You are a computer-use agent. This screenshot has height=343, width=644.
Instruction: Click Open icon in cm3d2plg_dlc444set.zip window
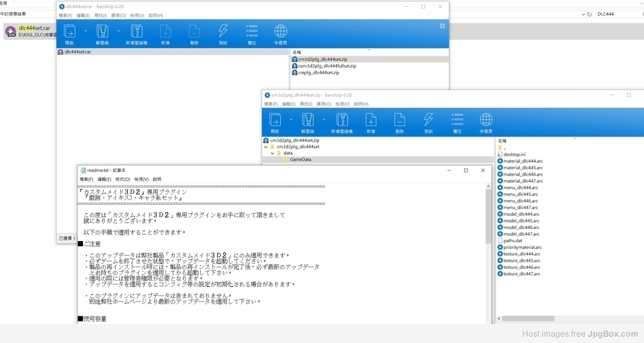[275, 120]
